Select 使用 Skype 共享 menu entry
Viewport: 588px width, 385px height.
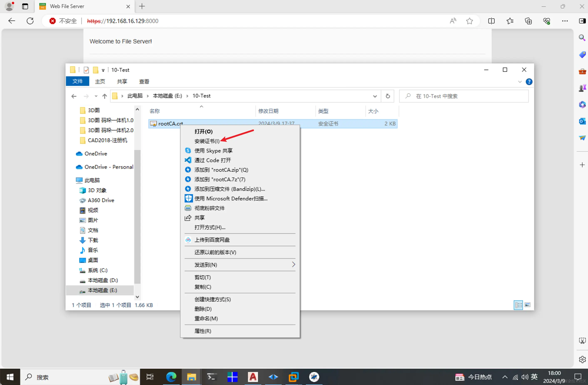(240, 151)
